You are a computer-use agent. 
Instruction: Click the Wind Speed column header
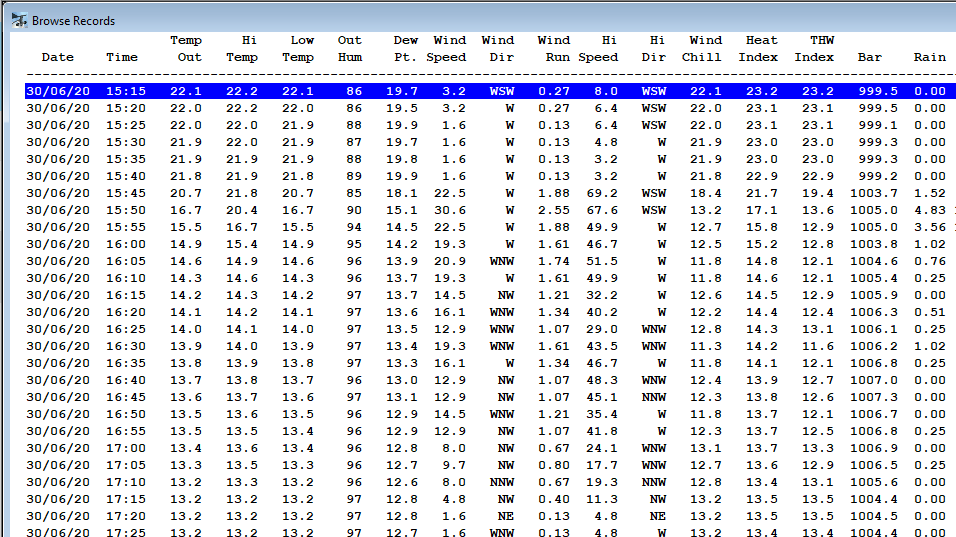(446, 49)
